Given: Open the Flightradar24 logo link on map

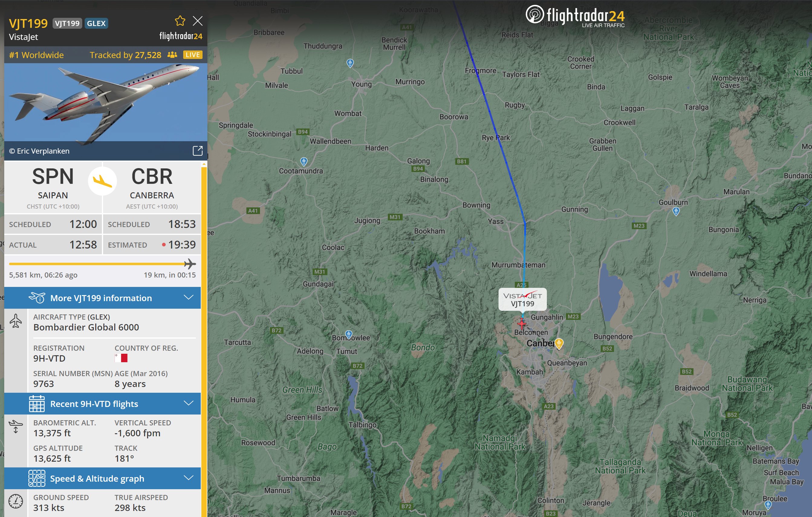Looking at the screenshot, I should [575, 15].
